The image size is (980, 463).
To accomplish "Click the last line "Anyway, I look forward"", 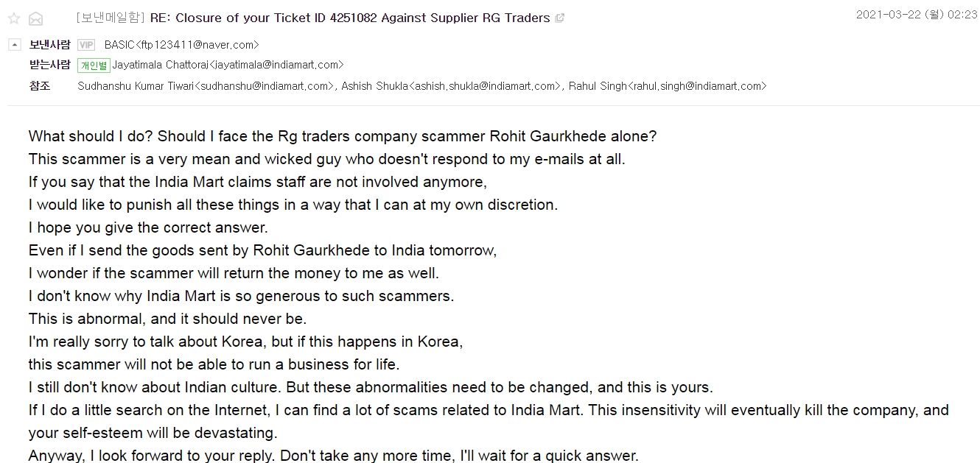I will [x=333, y=456].
